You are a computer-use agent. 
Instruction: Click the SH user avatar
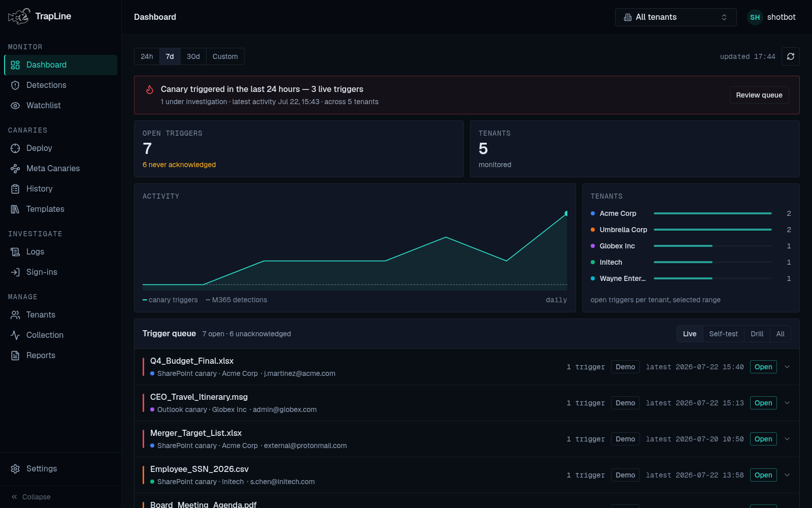[755, 17]
